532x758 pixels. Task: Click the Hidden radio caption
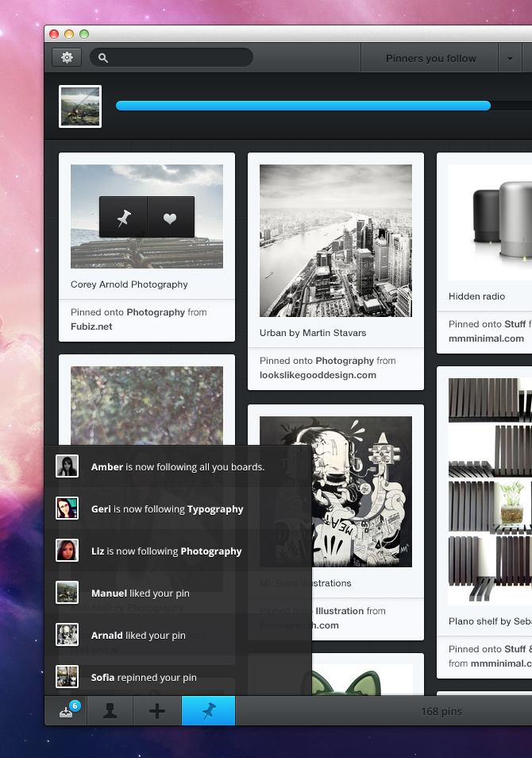coord(476,296)
